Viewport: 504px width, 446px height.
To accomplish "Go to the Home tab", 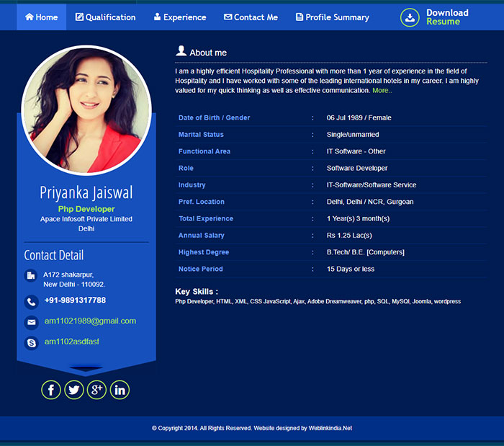I will [42, 17].
